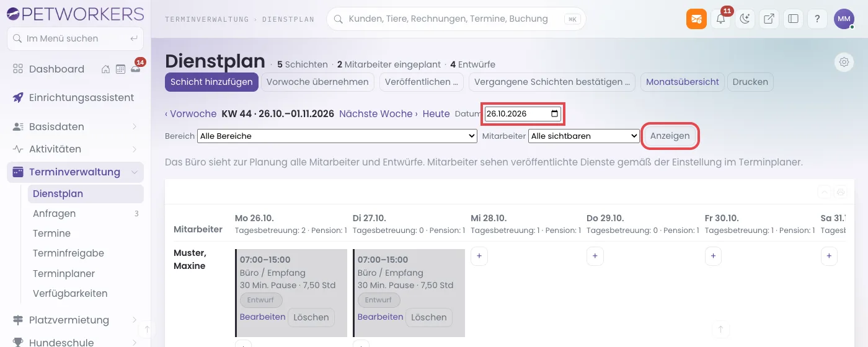Open inbox tray icon with 14 badge
The height and width of the screenshot is (347, 868).
[x=135, y=69]
